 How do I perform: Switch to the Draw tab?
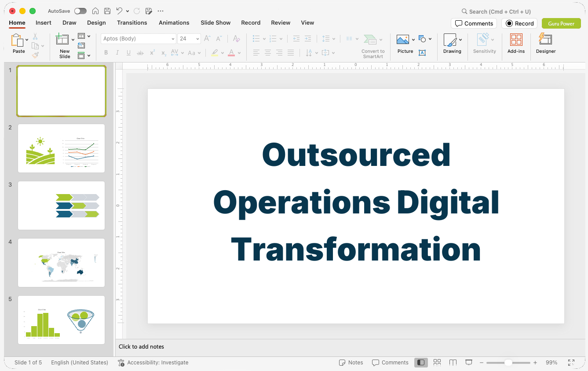69,23
